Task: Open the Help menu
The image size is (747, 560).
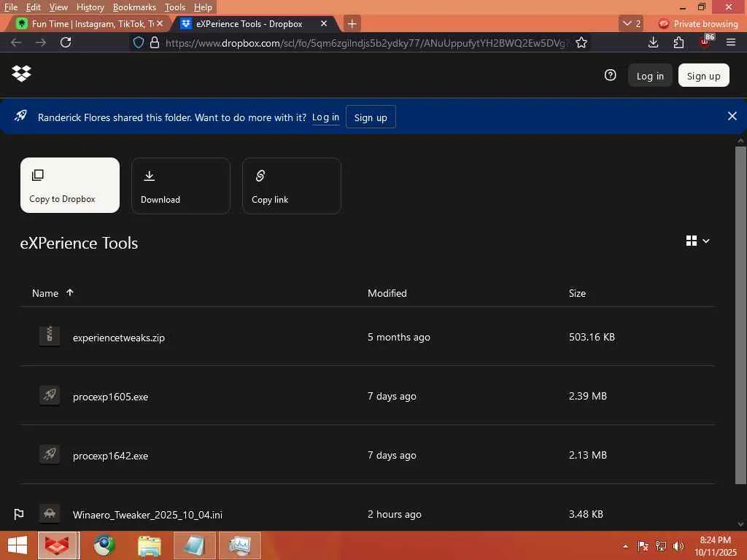Action: (203, 7)
